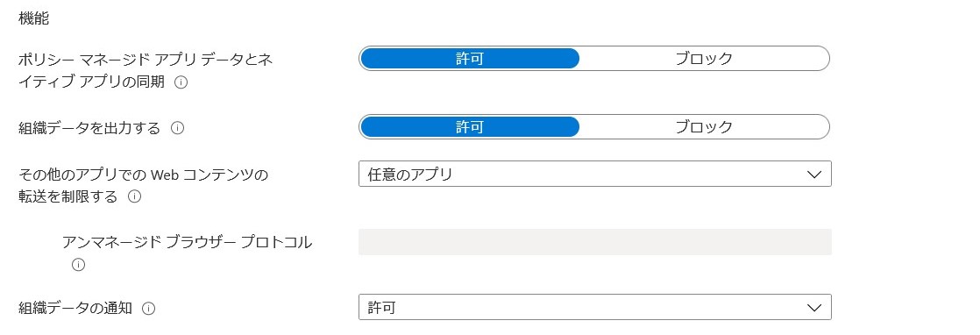Select ブロック for 組織データを出力する

704,127
